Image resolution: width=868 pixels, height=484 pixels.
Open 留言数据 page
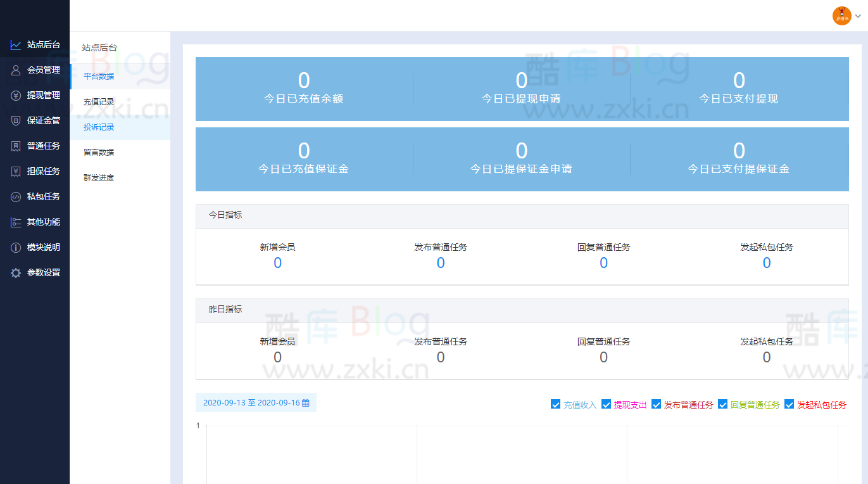click(x=98, y=151)
